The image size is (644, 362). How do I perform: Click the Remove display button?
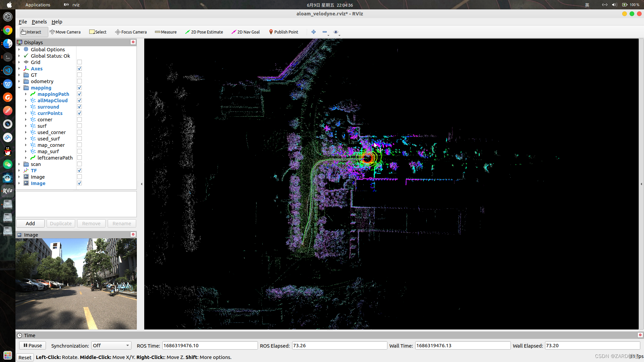tap(91, 223)
